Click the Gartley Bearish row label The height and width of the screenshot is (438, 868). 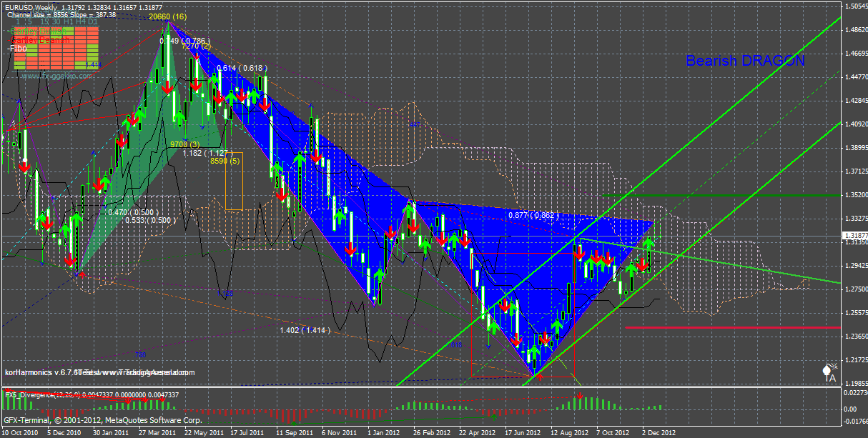39,40
